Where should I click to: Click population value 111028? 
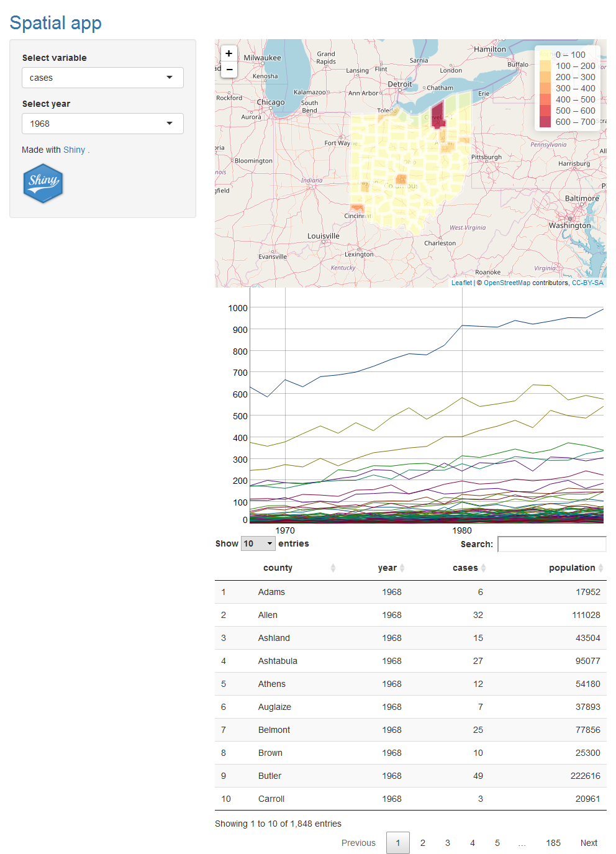586,615
